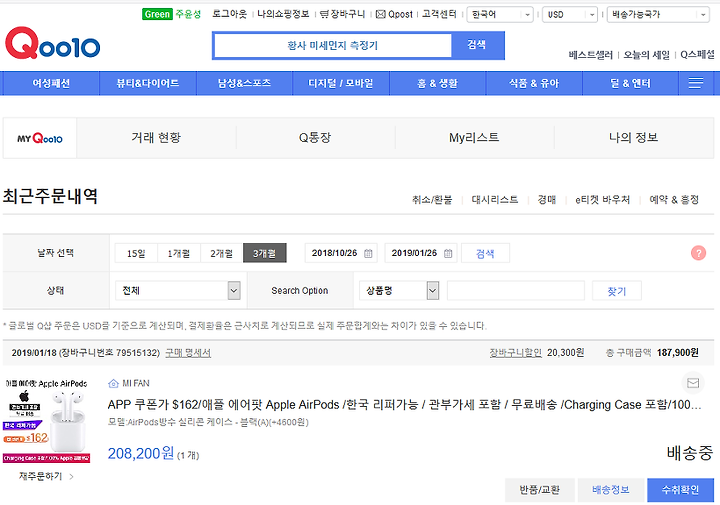Open the 오늘의 세일 link

pos(647,55)
